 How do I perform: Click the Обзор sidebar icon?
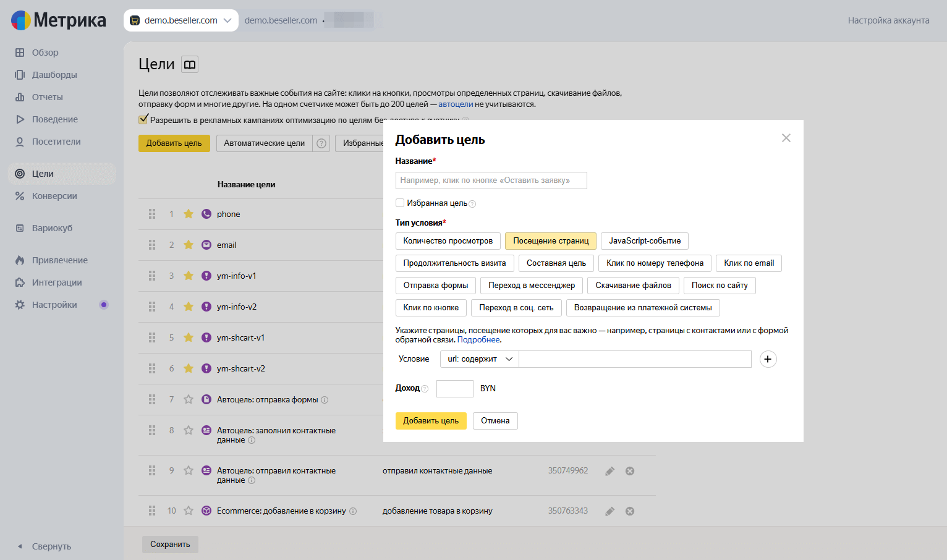coord(20,53)
